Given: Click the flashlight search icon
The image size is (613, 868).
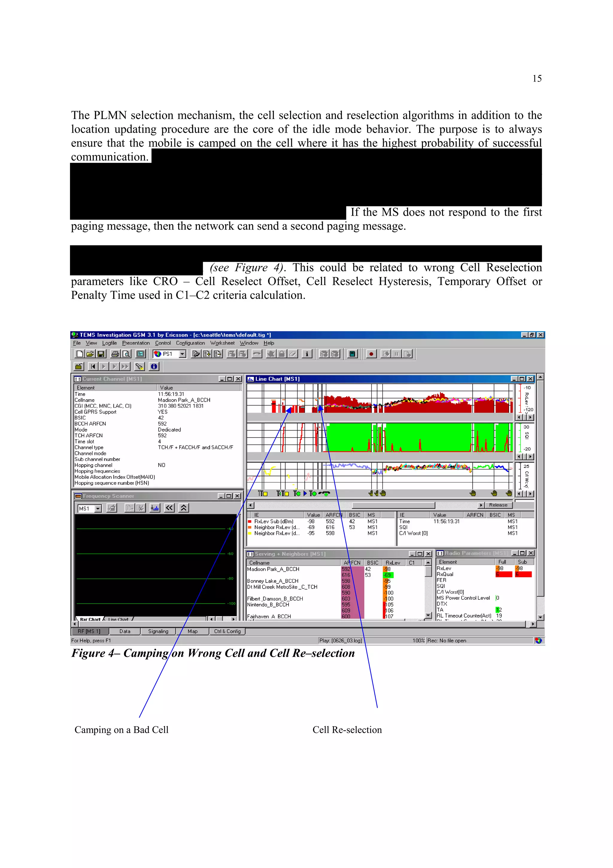Looking at the screenshot, I should (x=139, y=366).
